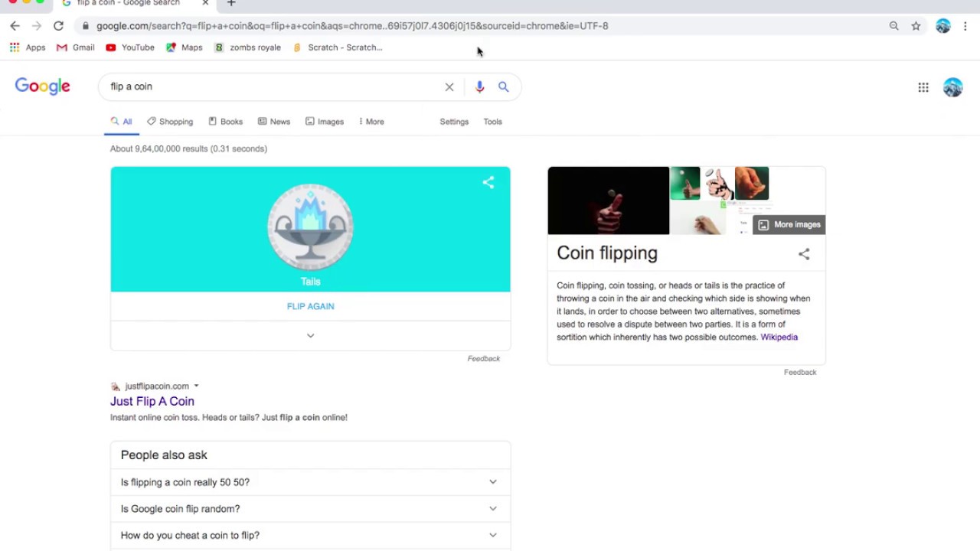Click the Tails coin image
The width and height of the screenshot is (980, 551).
click(x=310, y=227)
